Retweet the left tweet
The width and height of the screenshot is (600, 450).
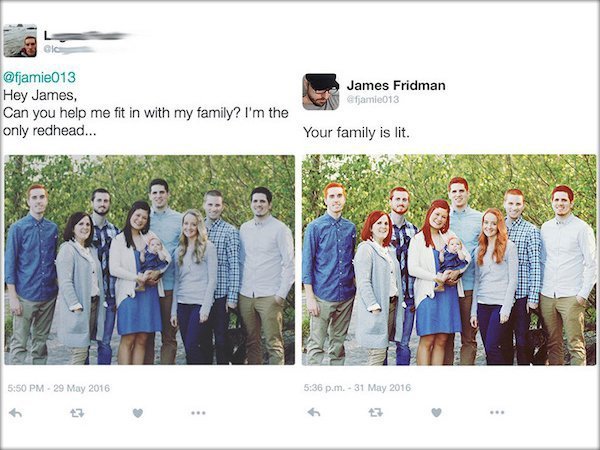(x=77, y=413)
